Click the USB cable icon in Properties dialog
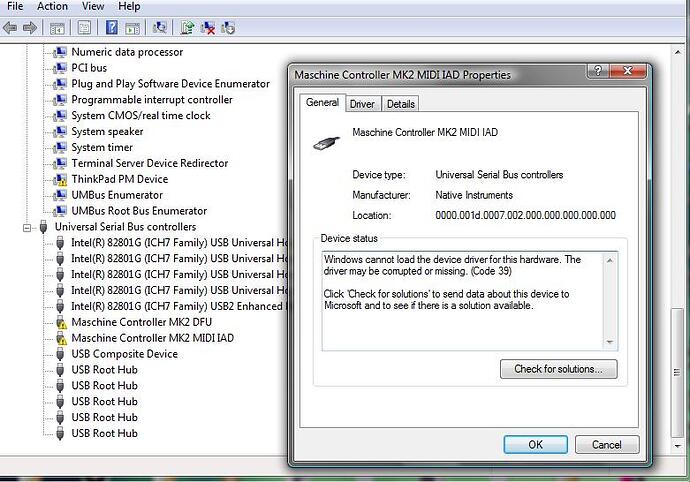Image resolution: width=690 pixels, height=482 pixels. 326,143
